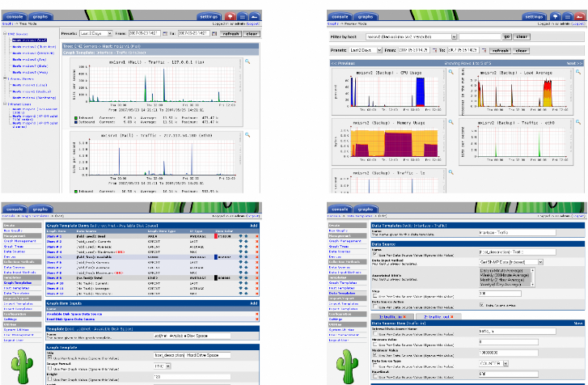Screen dimensions: 588x385
Task: Click magnifier beside the Traffic (eth0) graph in Tree Mode
Action: [247, 134]
